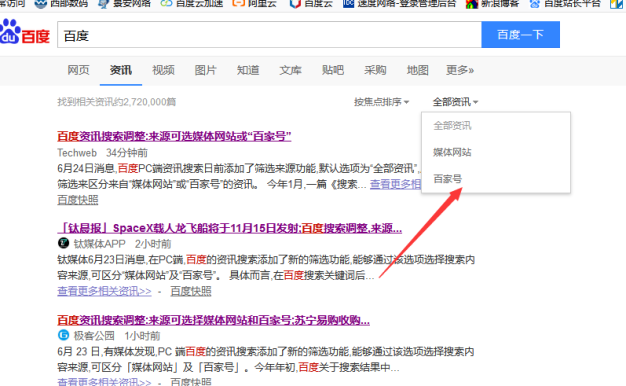The width and height of the screenshot is (626, 386).
Task: Open the 「钛晨报」SpaceX载人龙飞船 result
Action: [230, 228]
